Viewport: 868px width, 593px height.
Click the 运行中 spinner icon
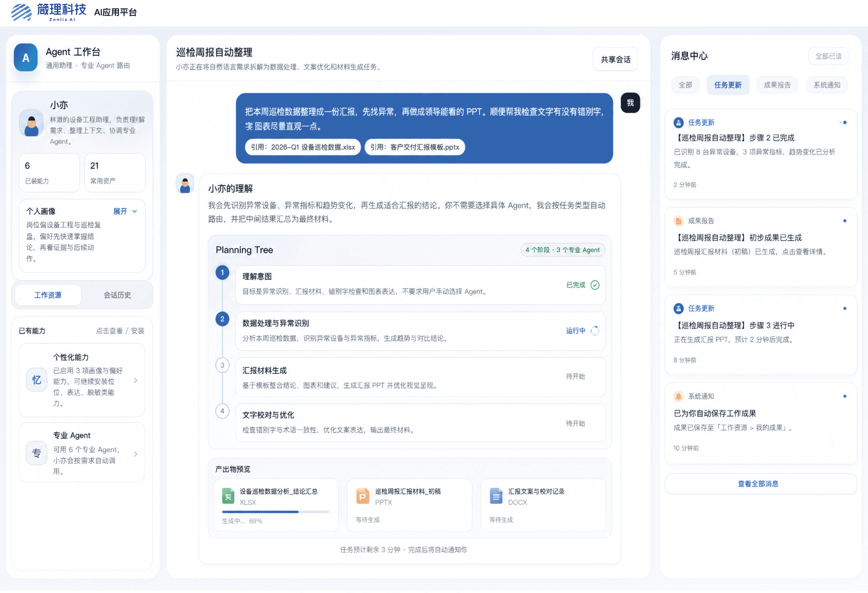tap(595, 331)
